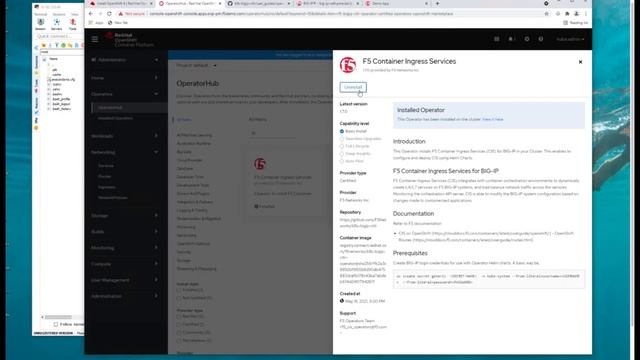Click the F5 logo on operator card
The width and height of the screenshot is (640, 360).
tap(260, 164)
